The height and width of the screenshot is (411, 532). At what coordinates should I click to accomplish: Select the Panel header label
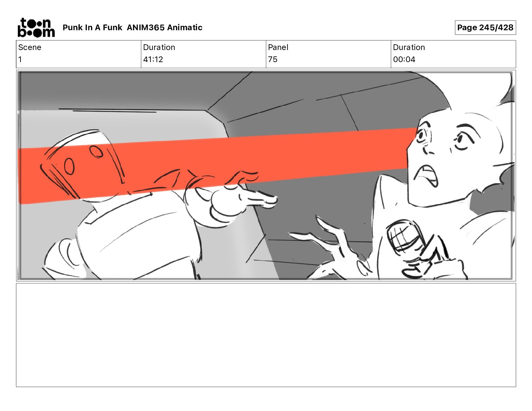[278, 47]
